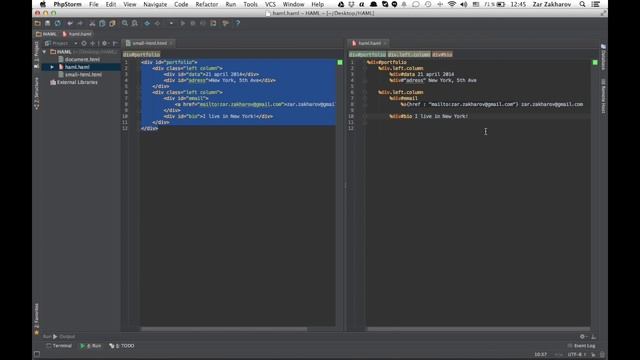
Task: Click the Run play toolbar icon
Action: (x=183, y=24)
